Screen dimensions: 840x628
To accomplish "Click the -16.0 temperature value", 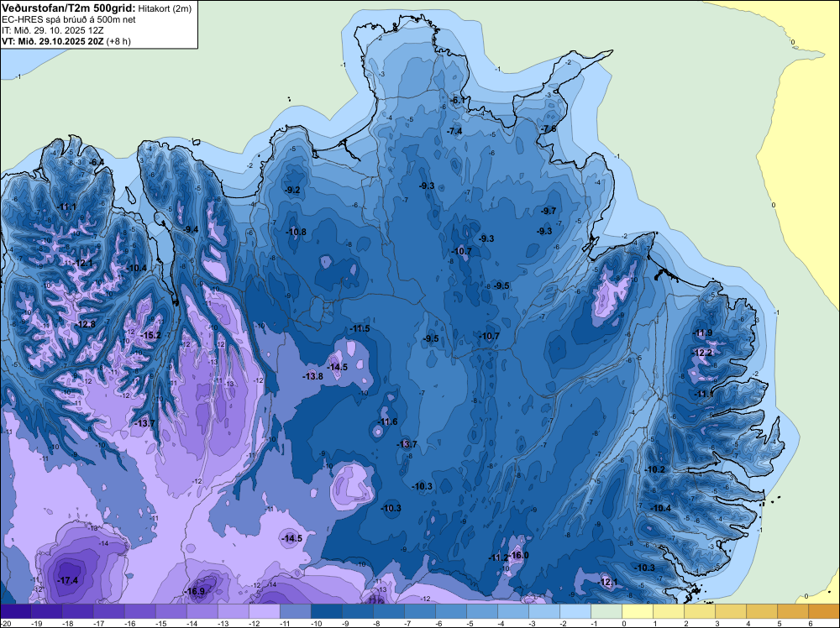I will (518, 555).
